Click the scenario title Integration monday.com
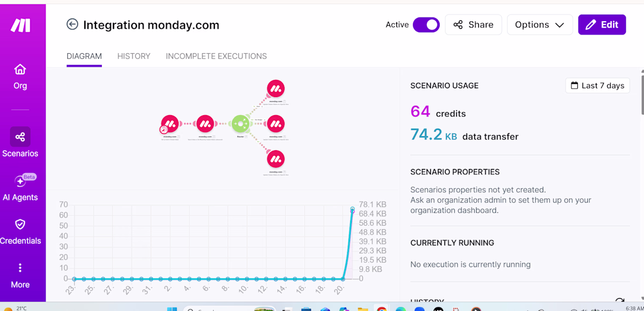 point(151,25)
